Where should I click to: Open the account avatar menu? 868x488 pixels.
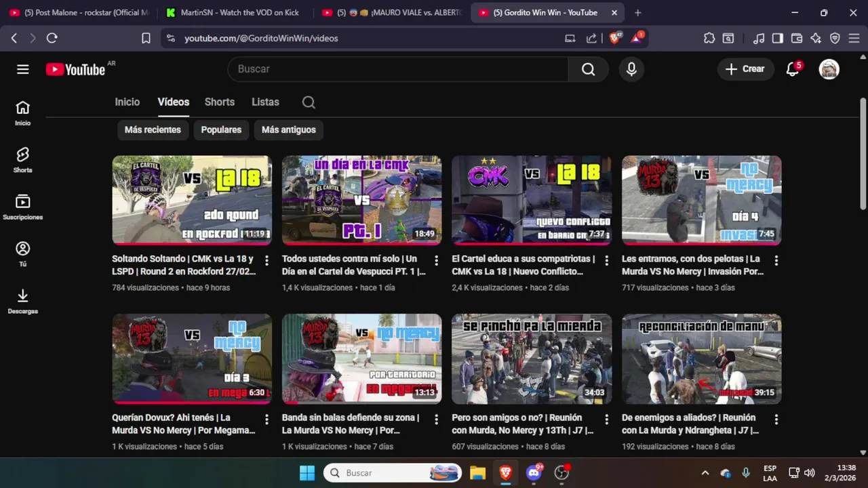829,69
